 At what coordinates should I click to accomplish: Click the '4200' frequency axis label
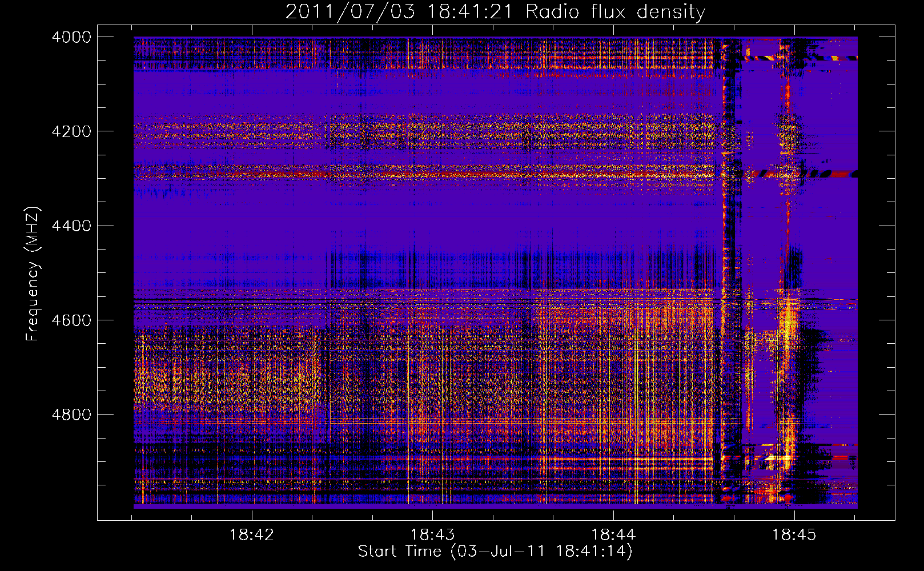tap(71, 131)
